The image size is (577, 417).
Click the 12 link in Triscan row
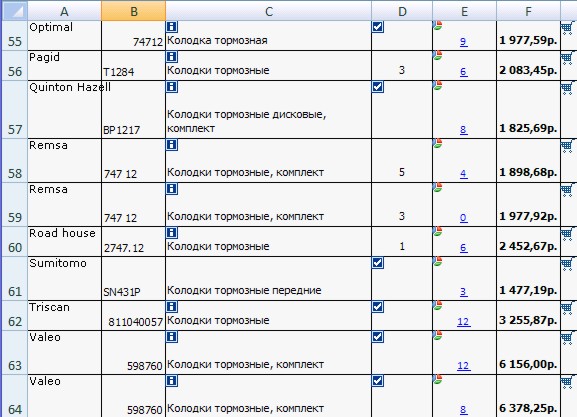[464, 322]
